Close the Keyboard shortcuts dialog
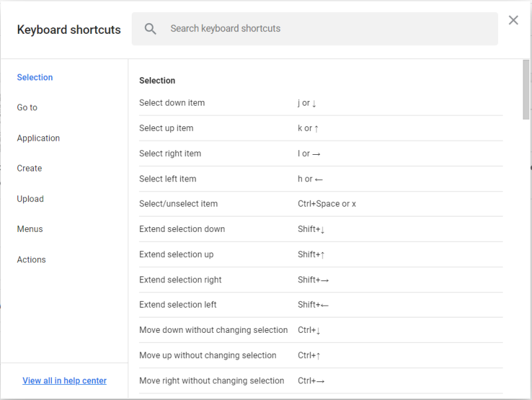 pos(513,20)
